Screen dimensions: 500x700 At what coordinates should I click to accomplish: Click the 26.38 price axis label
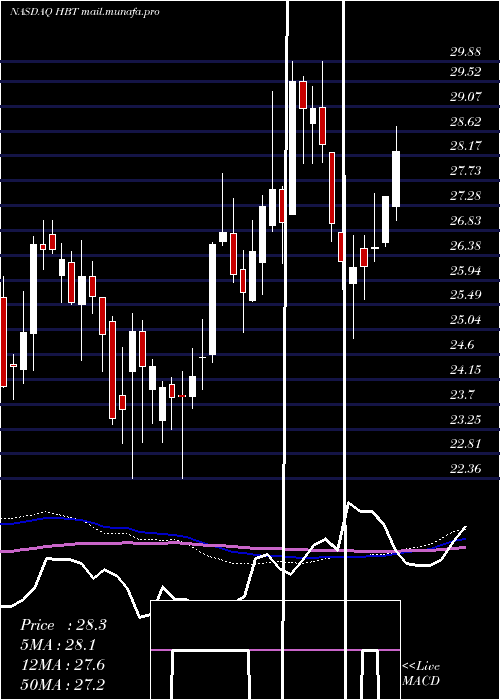click(466, 246)
